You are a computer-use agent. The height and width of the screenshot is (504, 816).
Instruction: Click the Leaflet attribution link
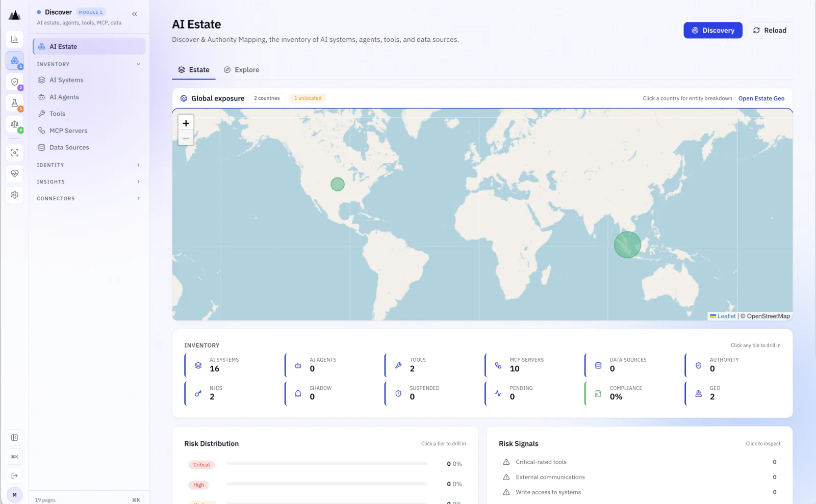pyautogui.click(x=723, y=316)
